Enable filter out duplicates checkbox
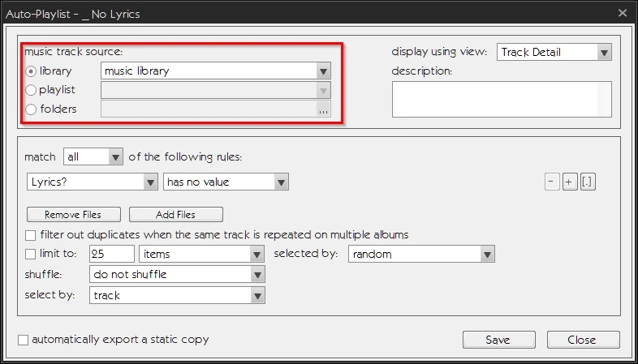The width and height of the screenshot is (638, 364). [x=31, y=235]
